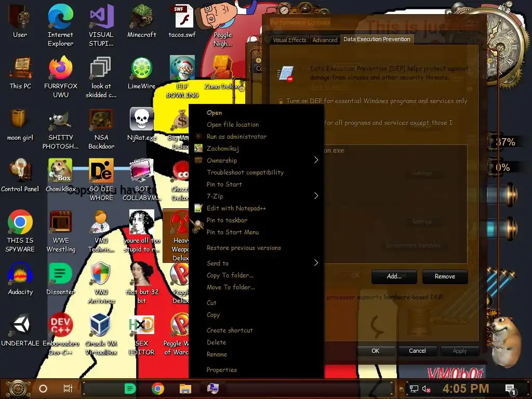532x399 pixels.
Task: Open Task View on the taskbar
Action: 68,389
